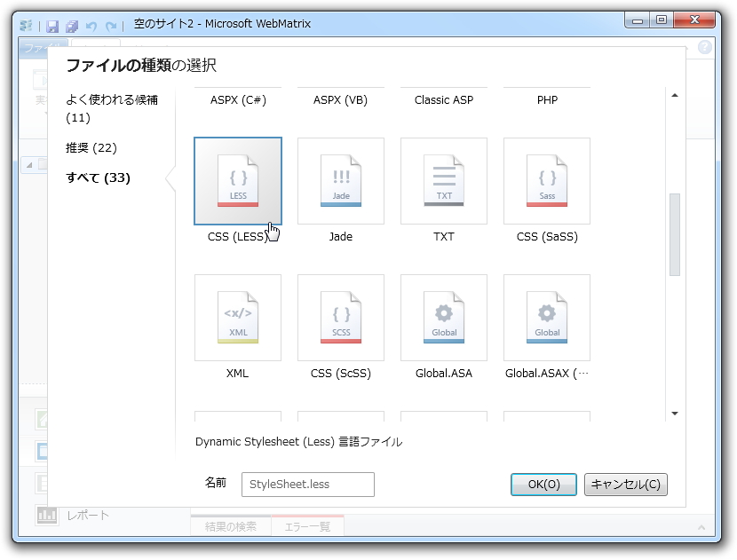Select the CSS (LESS) file type icon

point(238,181)
